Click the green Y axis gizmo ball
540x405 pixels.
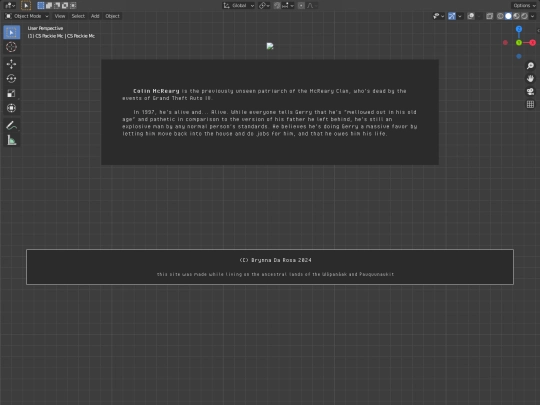[519, 43]
